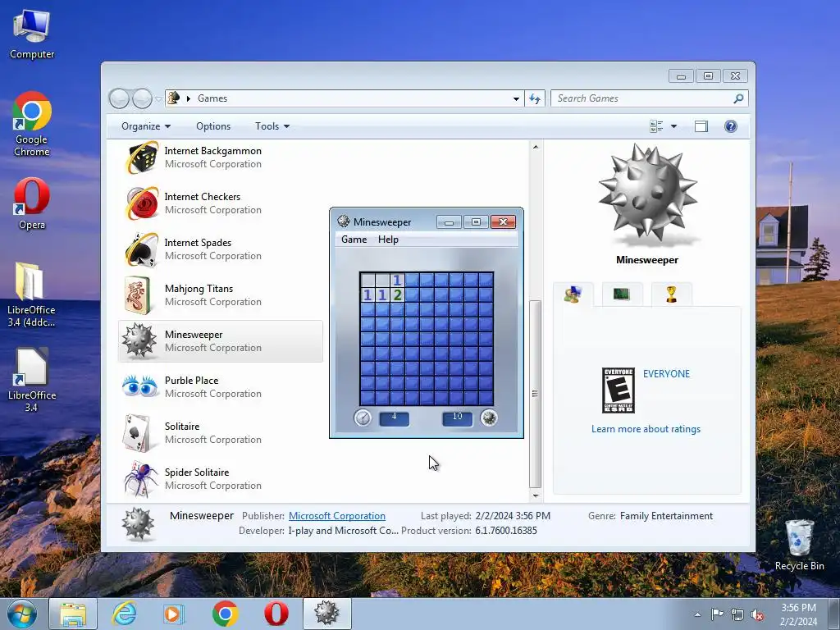Toggle the preview pane icon
This screenshot has height=630, width=840.
click(x=701, y=126)
